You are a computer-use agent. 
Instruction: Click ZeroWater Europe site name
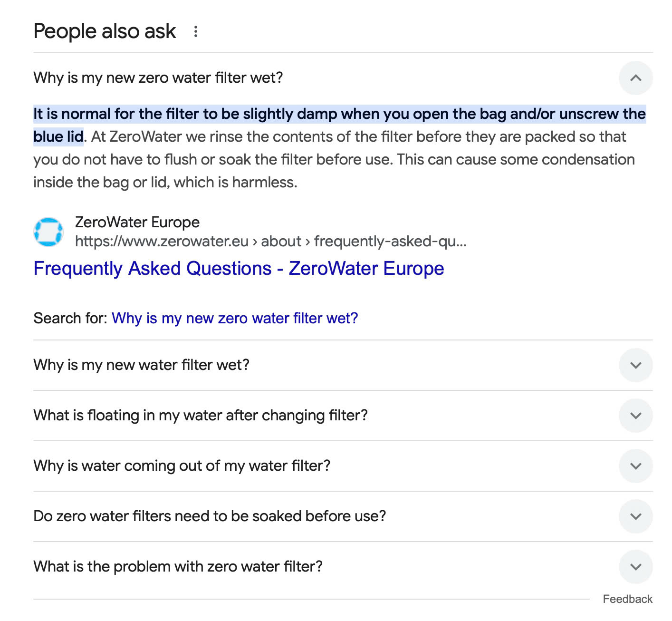click(137, 222)
